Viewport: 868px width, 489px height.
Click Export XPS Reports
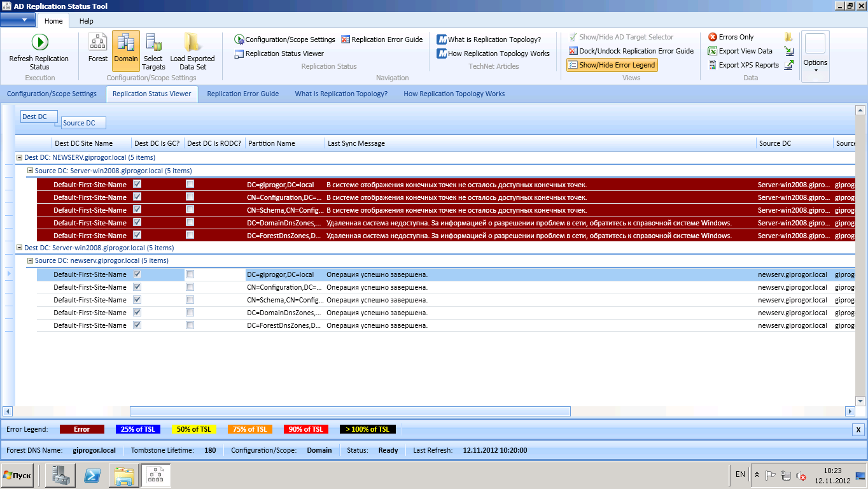pyautogui.click(x=743, y=65)
